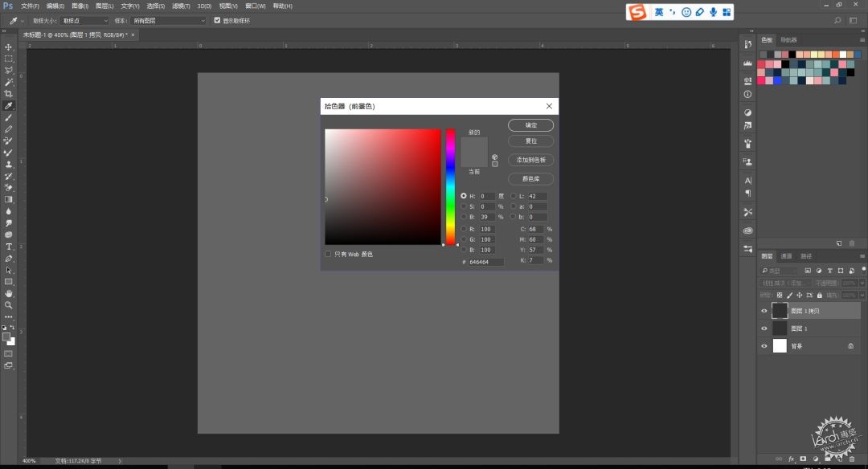Open the layer blend mode dropdown
Screen dimensions: 868x469
pyautogui.click(x=784, y=283)
